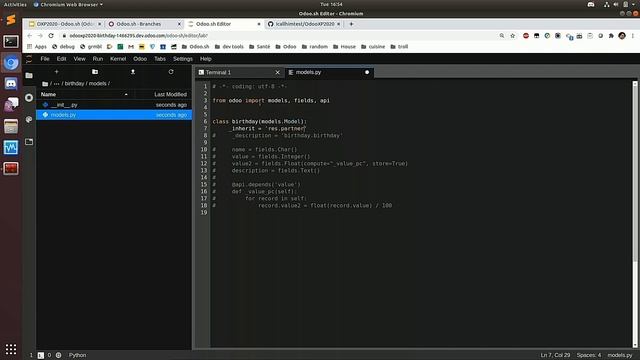The image size is (640, 360).
Task: Open Terminal from the dock
Action: pos(11,41)
